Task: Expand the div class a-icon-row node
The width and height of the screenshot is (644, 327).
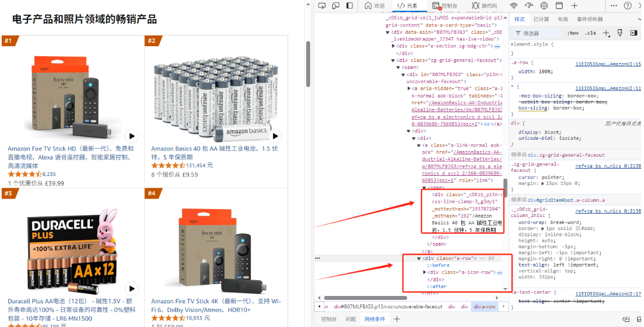Action: coord(425,272)
